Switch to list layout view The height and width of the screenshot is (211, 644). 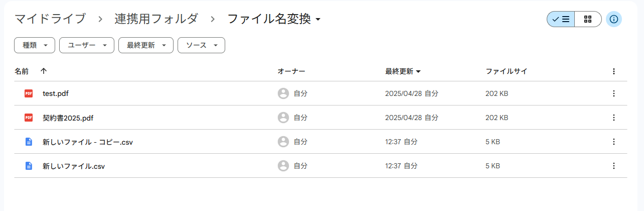tap(561, 19)
